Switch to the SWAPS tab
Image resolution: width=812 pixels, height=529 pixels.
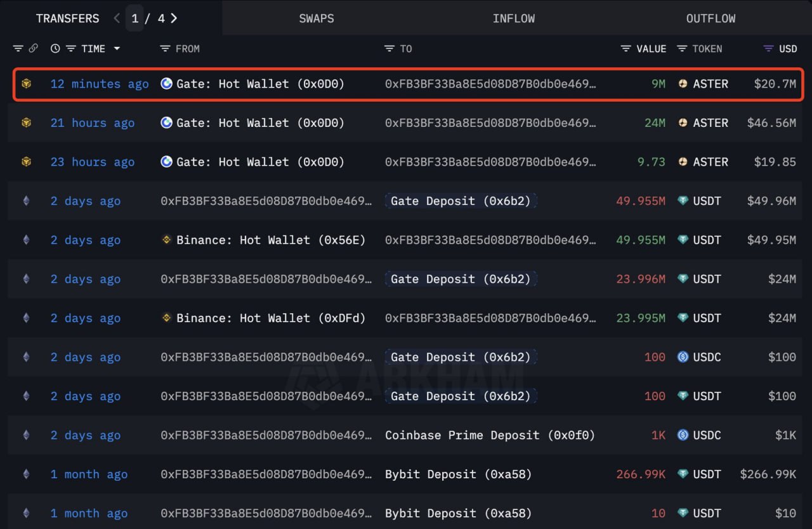[x=317, y=18]
